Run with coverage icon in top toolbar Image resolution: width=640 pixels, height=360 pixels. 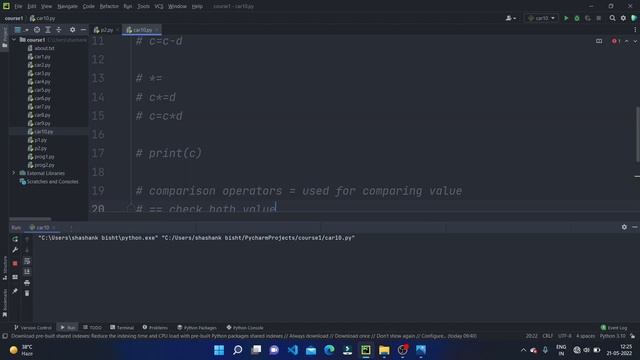coord(588,18)
